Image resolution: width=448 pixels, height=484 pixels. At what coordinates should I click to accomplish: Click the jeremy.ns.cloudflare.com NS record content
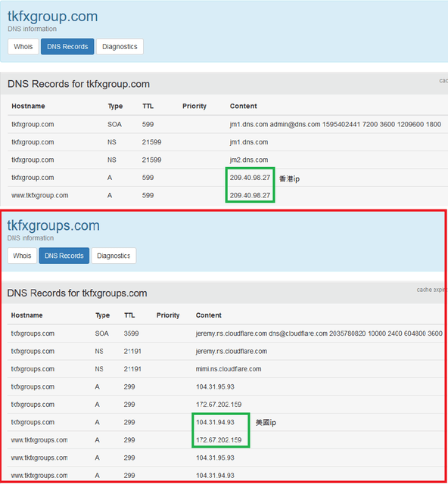click(x=231, y=351)
